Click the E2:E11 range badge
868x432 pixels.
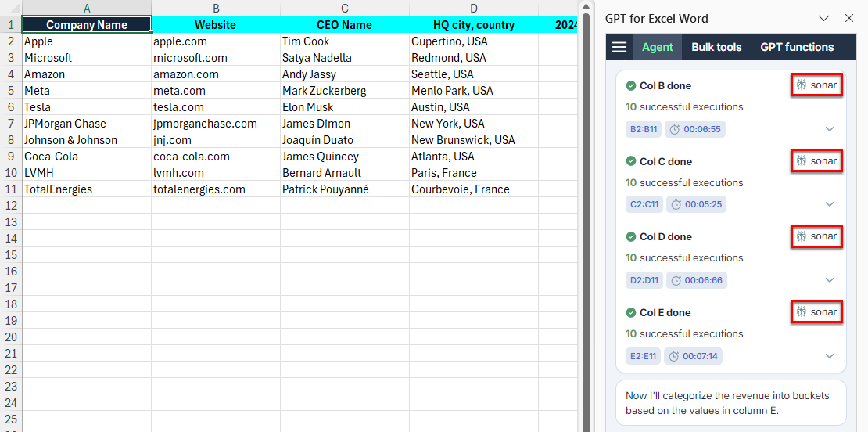pos(643,356)
